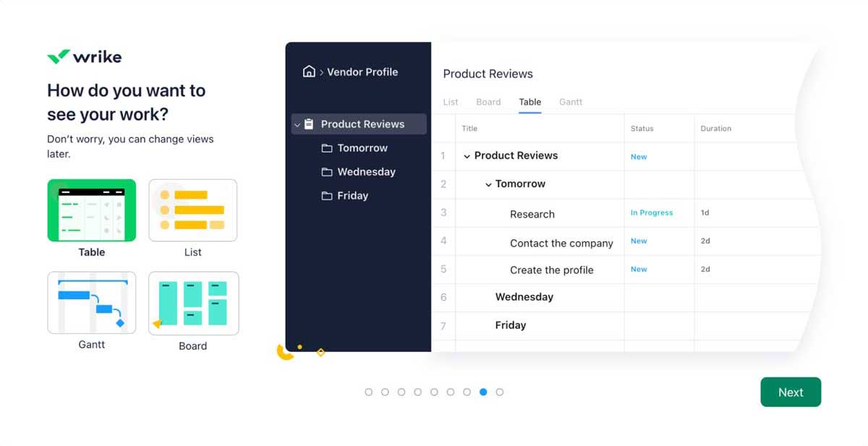Collapse Product Reviews in the sidebar

(x=297, y=124)
